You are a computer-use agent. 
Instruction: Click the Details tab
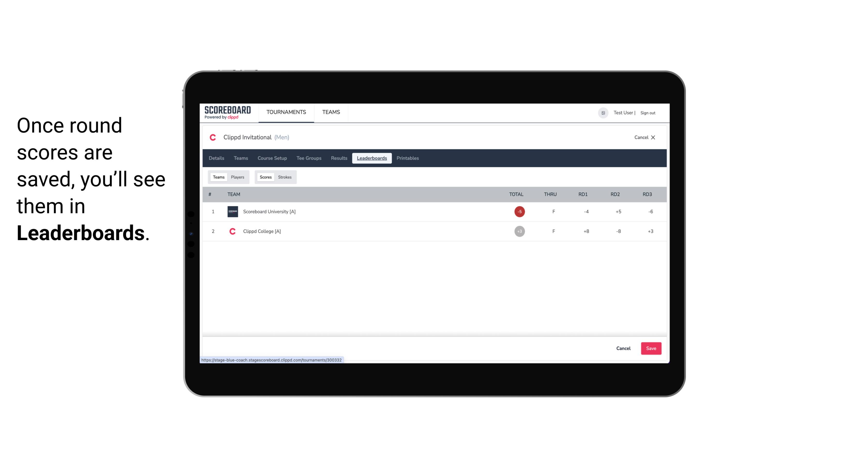[217, 158]
